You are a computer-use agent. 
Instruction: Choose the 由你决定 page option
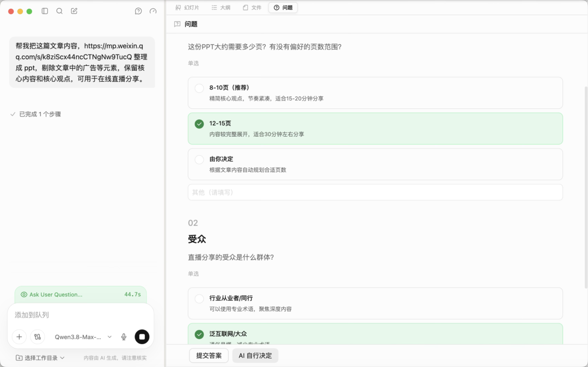point(375,164)
